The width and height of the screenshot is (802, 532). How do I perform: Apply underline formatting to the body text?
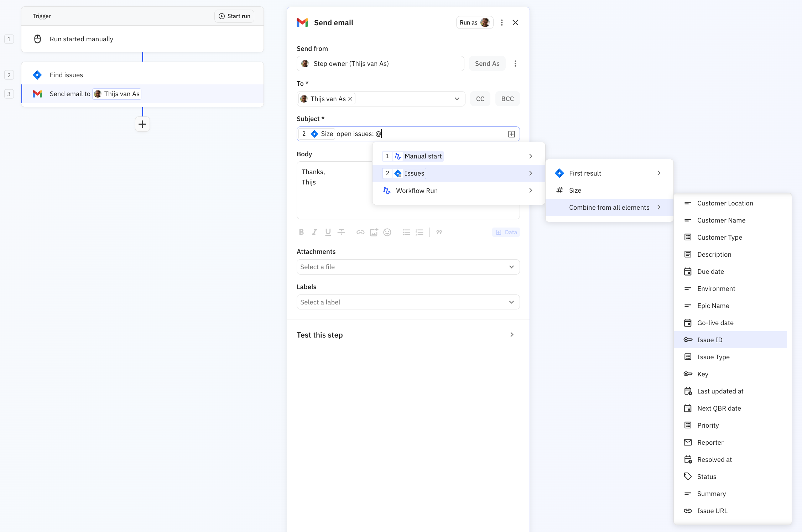[x=328, y=232]
